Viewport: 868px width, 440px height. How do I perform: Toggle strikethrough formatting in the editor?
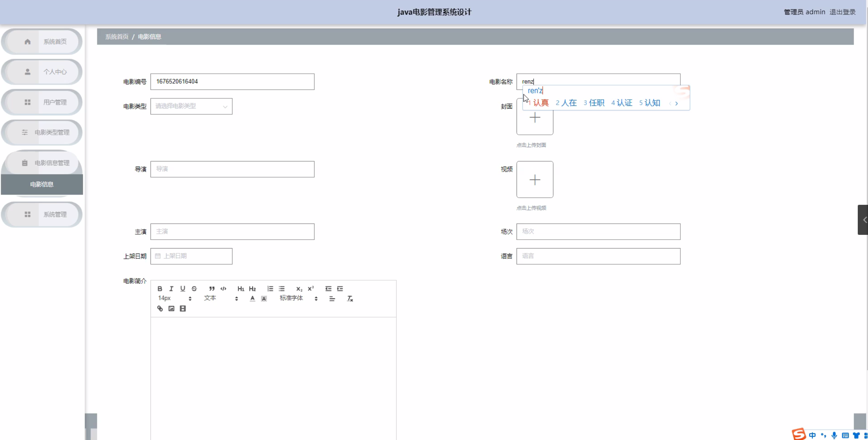194,289
